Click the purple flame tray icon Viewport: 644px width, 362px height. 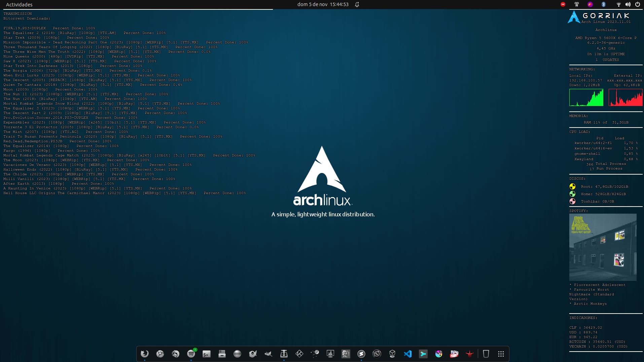(590, 4)
